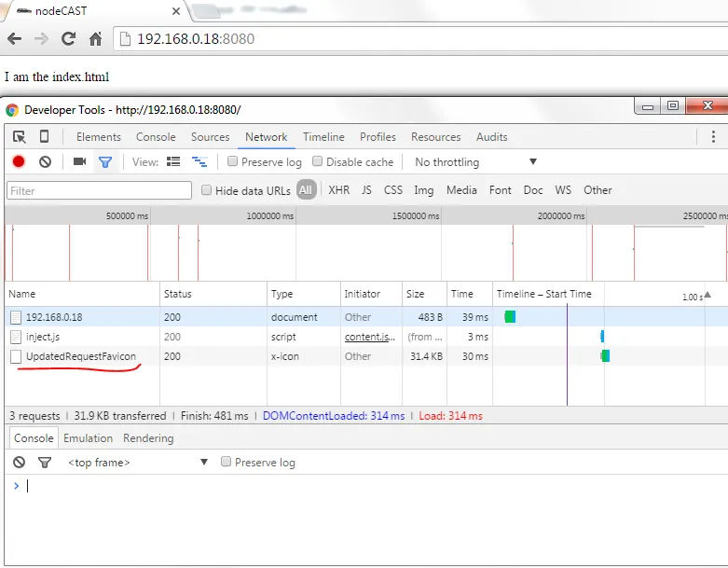Click the blank icon beside UpdatedRequestFavicon
The width and height of the screenshot is (728, 568).
pos(16,356)
